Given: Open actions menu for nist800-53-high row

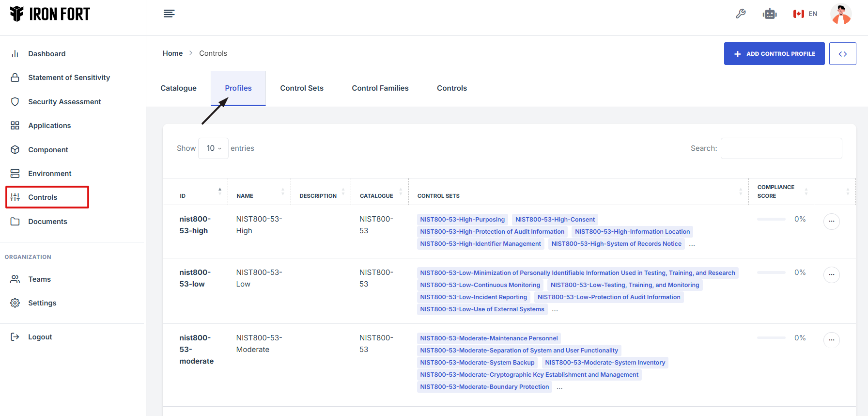Looking at the screenshot, I should 831,222.
